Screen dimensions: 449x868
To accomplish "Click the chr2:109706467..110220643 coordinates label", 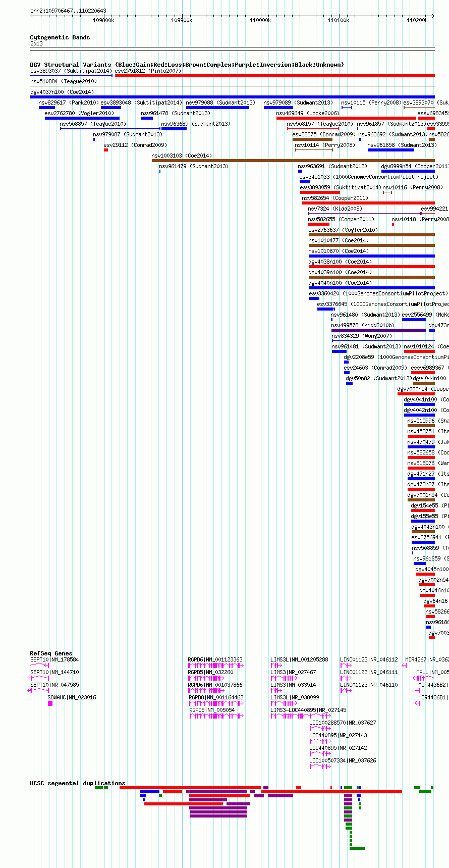I will [x=68, y=11].
